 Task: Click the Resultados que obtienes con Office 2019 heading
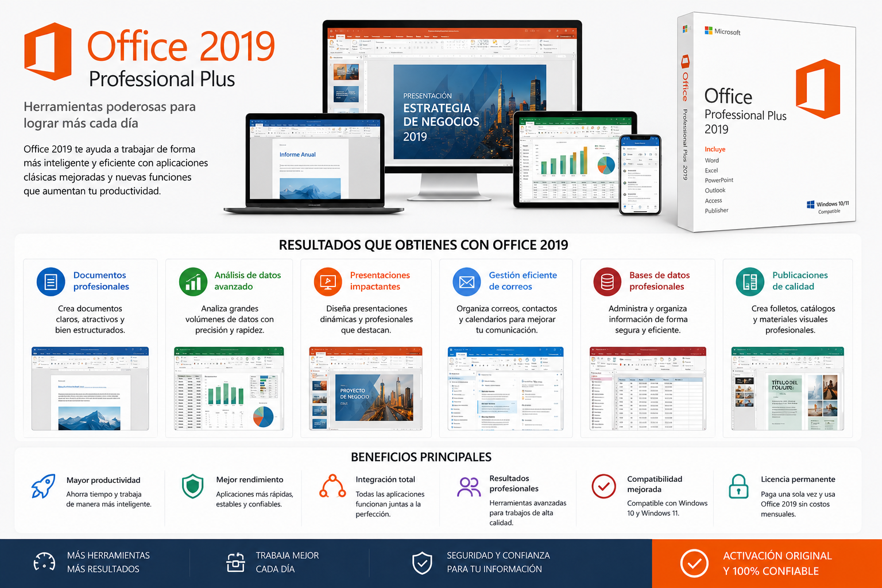pos(423,245)
